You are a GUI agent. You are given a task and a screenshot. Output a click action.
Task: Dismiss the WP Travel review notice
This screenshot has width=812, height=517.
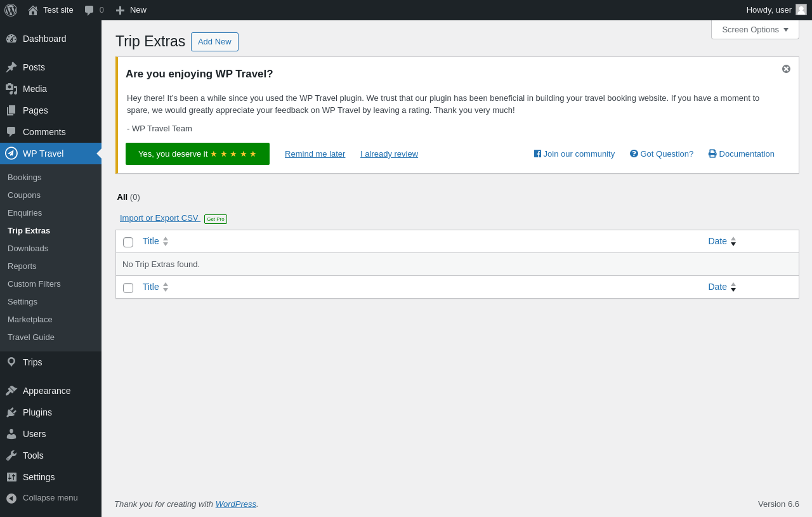786,69
